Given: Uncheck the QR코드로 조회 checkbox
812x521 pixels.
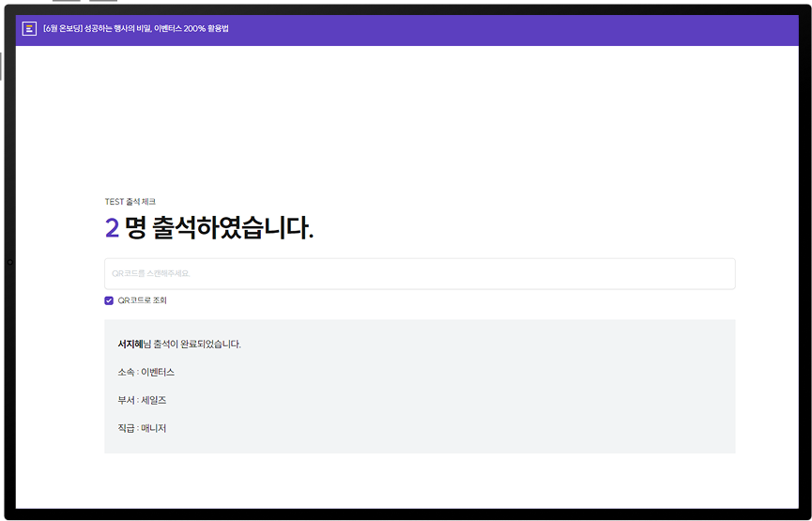Looking at the screenshot, I should tap(109, 300).
